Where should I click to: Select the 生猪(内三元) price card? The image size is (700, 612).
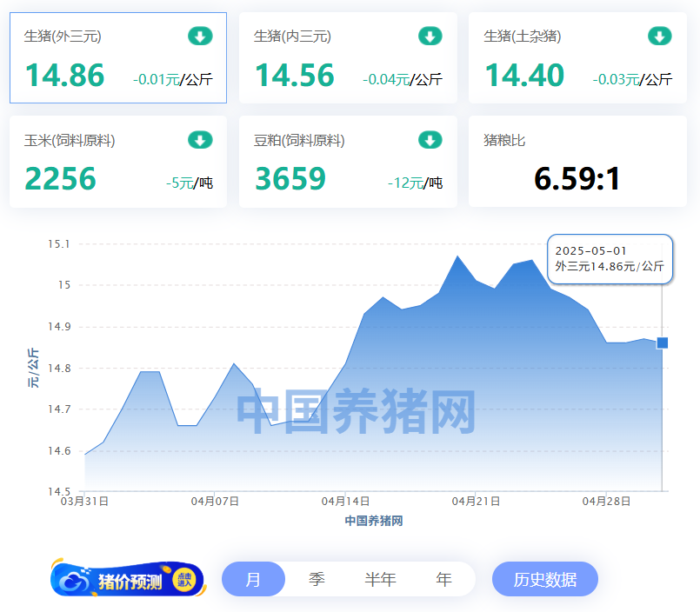click(348, 58)
